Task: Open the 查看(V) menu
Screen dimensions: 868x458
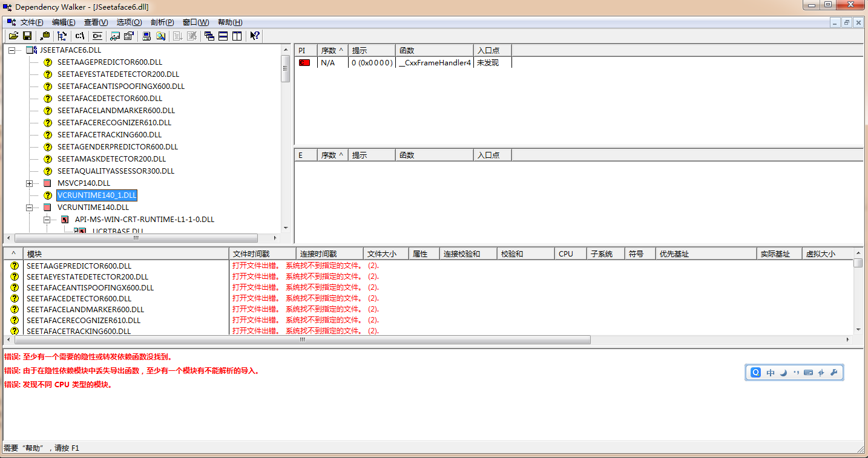Action: (96, 22)
